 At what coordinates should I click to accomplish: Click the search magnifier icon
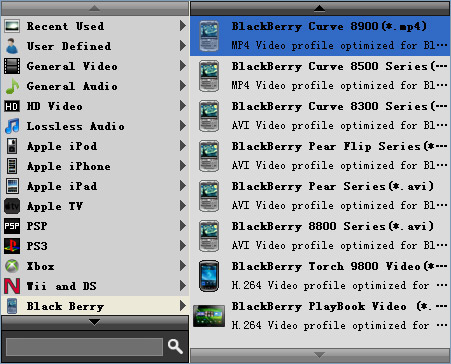click(x=175, y=346)
